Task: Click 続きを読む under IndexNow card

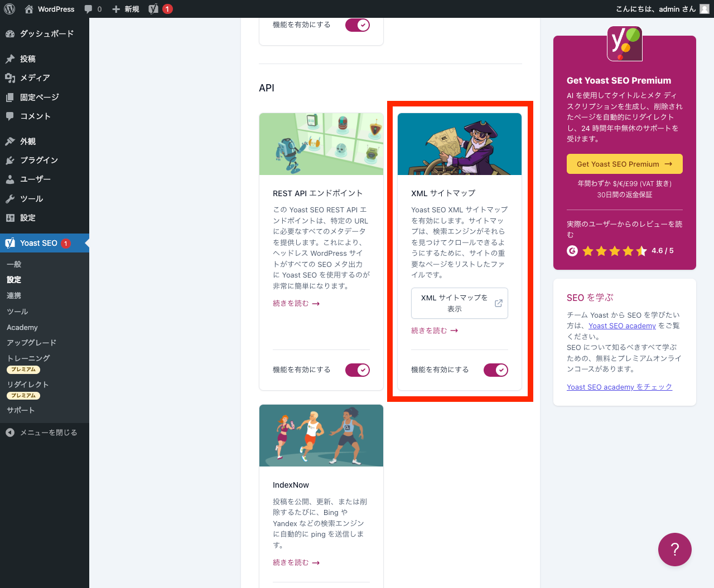Action: 296,562
